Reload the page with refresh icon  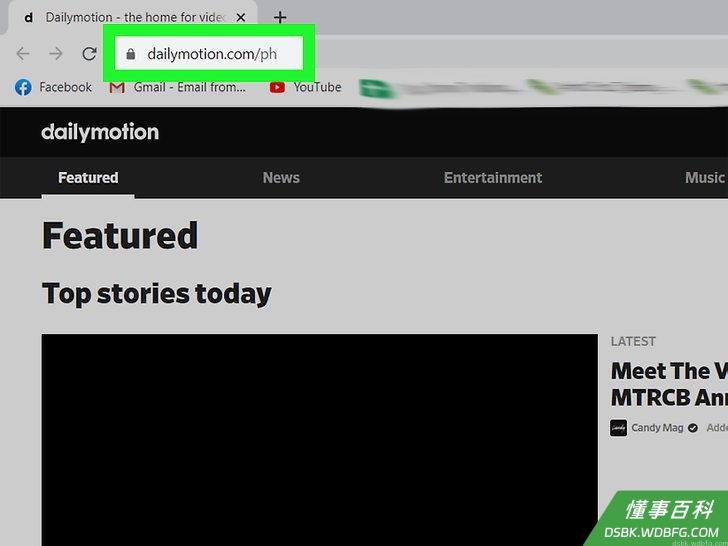pyautogui.click(x=89, y=54)
